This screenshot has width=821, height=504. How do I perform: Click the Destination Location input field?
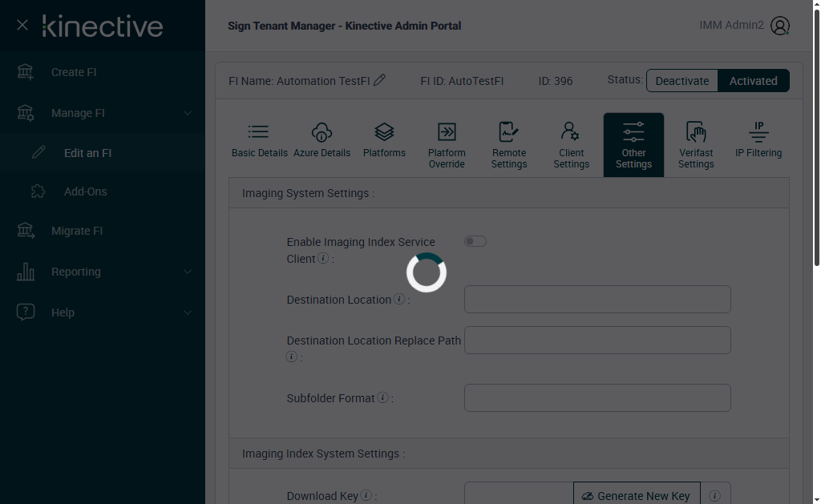pyautogui.click(x=597, y=300)
